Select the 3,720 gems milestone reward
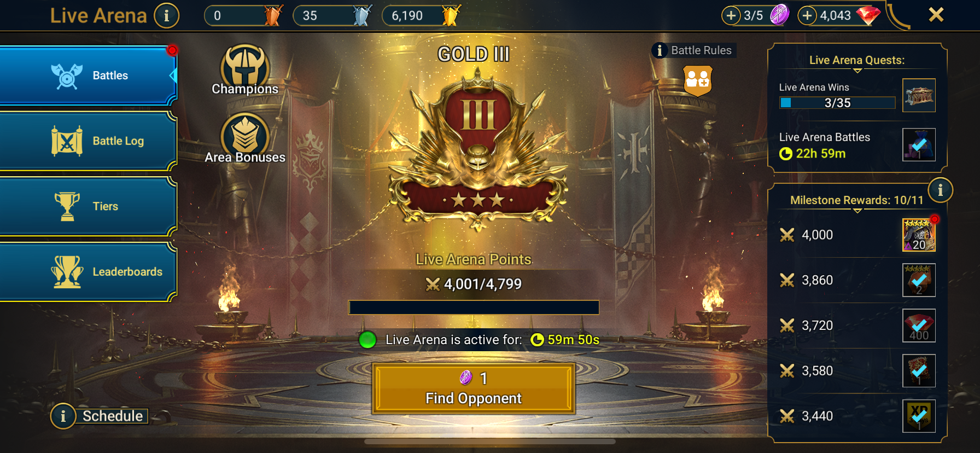 [919, 326]
